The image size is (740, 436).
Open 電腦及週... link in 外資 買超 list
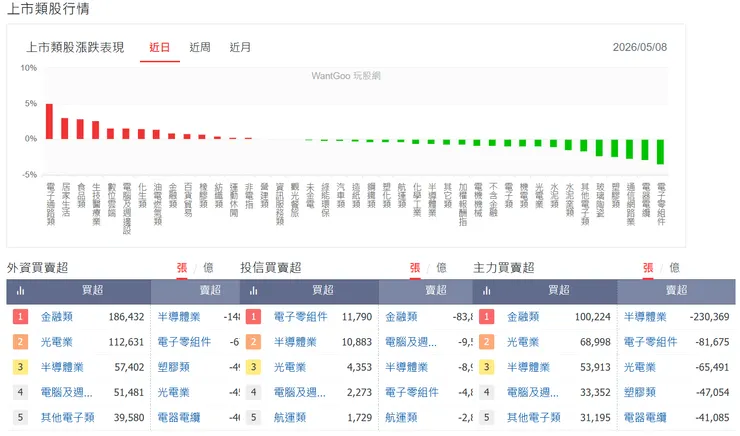pyautogui.click(x=67, y=392)
